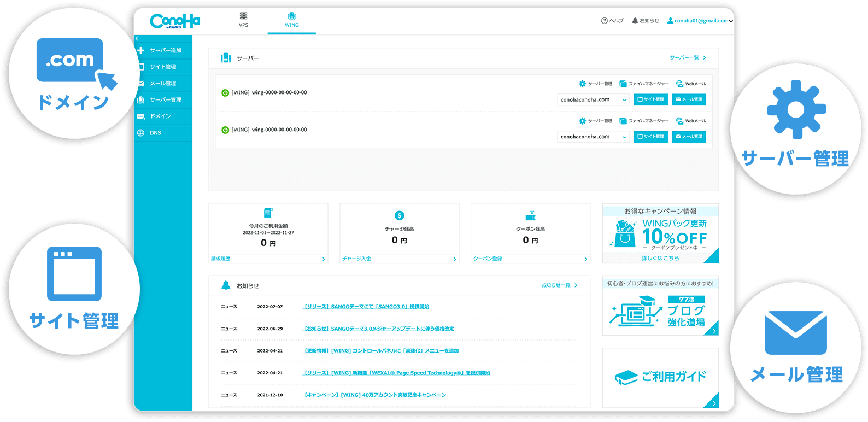Click the first server's site management button
The height and width of the screenshot is (422, 868).
[x=650, y=99]
